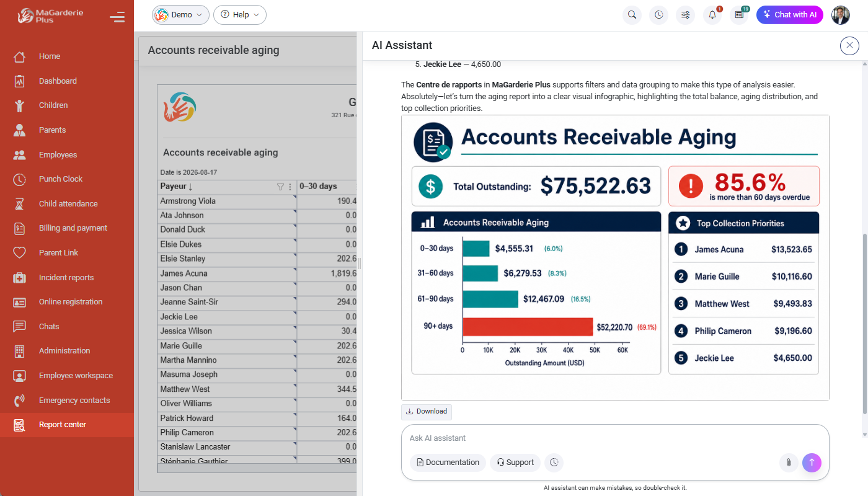Open the search magnifier in top bar
This screenshot has height=496, width=868.
632,15
